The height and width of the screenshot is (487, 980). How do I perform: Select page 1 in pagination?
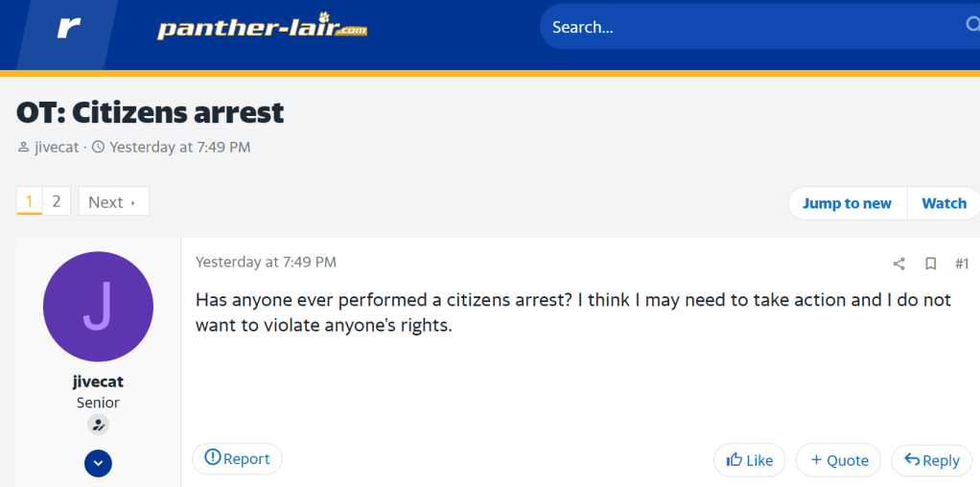[x=30, y=201]
